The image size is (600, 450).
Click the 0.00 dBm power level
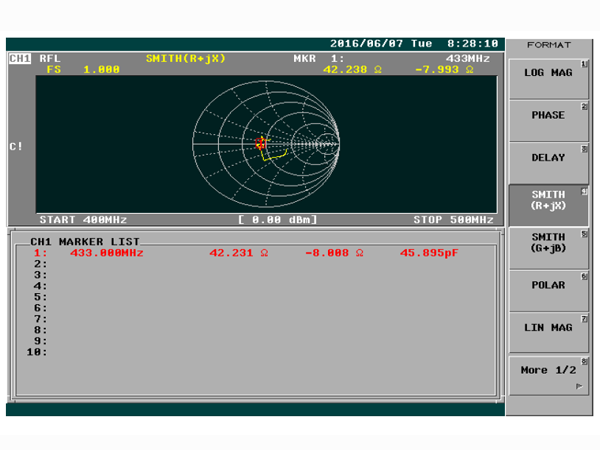click(277, 220)
